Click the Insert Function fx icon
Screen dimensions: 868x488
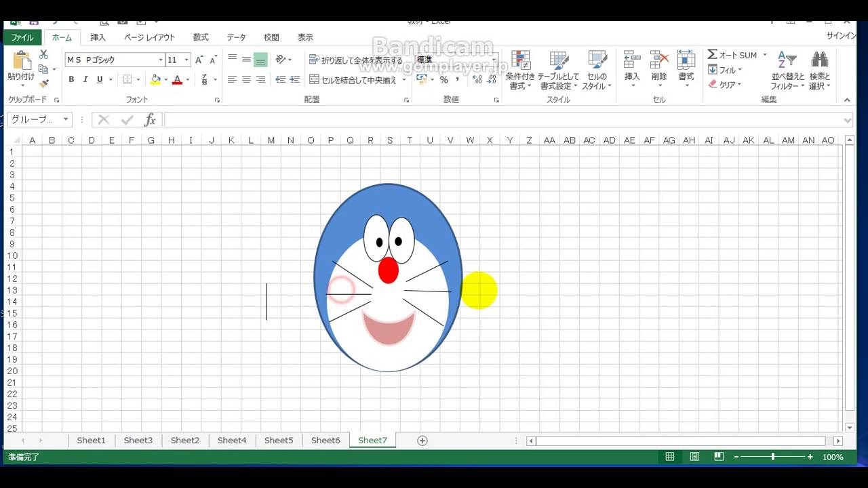pos(150,120)
